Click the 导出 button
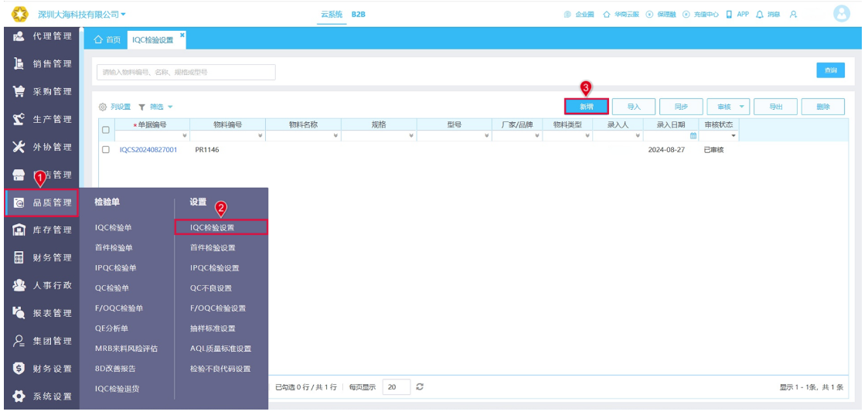The height and width of the screenshot is (415, 868). point(775,107)
